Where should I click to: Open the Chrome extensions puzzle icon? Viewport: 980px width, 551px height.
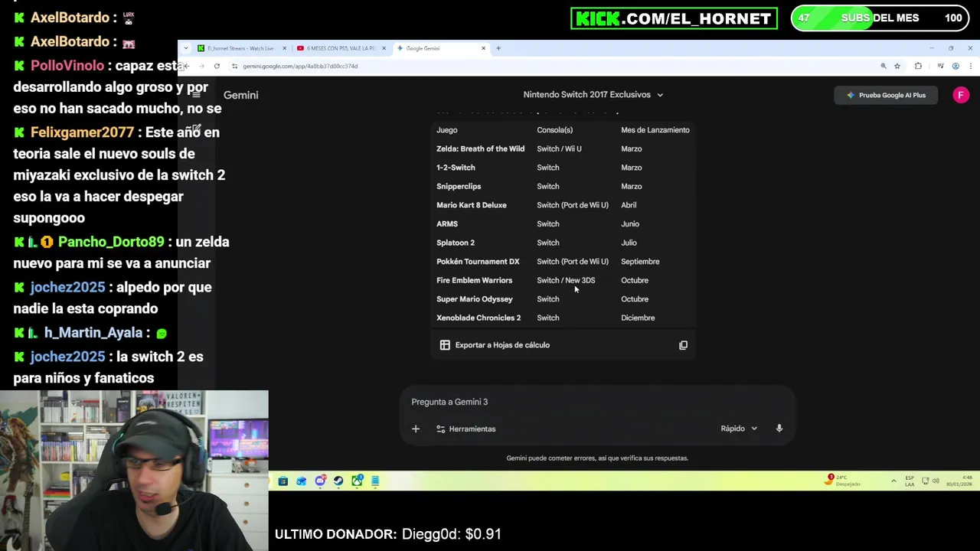click(x=918, y=66)
